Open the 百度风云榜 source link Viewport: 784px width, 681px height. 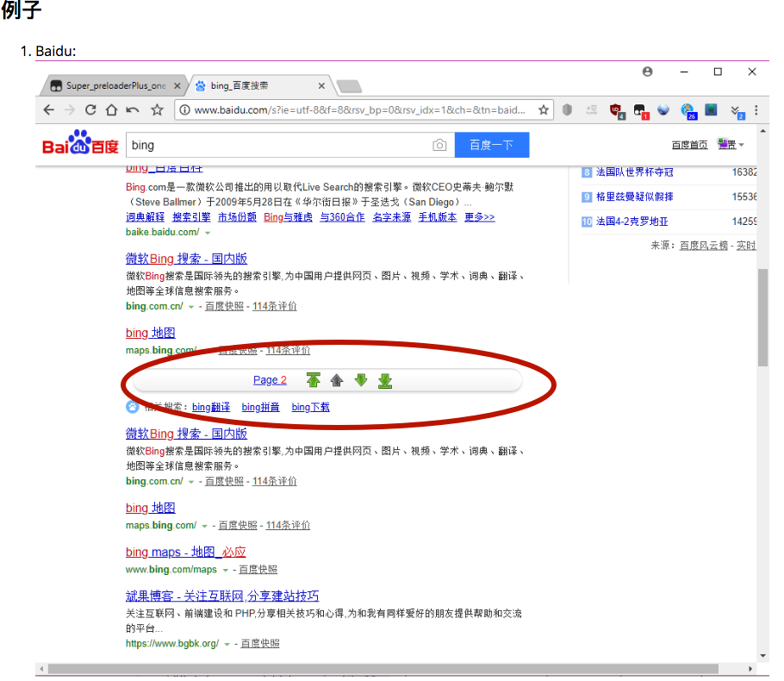coord(704,245)
